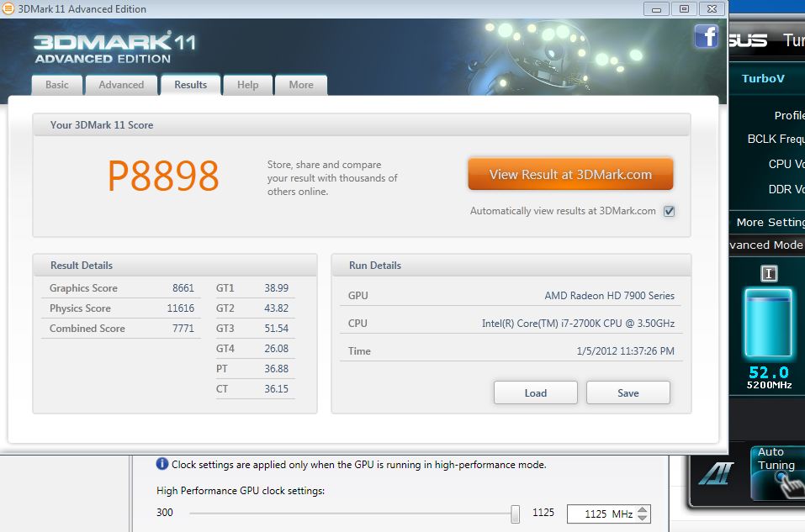Go to the Help tab
This screenshot has height=532, width=805.
[x=247, y=85]
